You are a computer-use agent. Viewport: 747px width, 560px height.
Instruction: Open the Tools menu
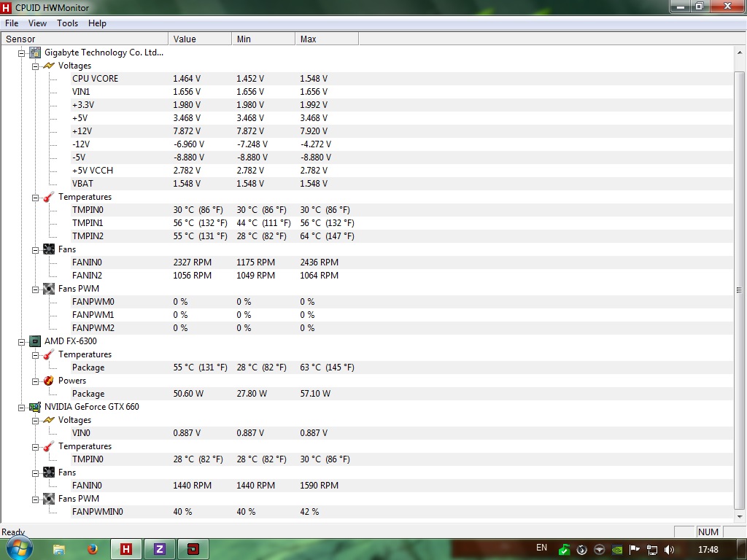tap(67, 23)
